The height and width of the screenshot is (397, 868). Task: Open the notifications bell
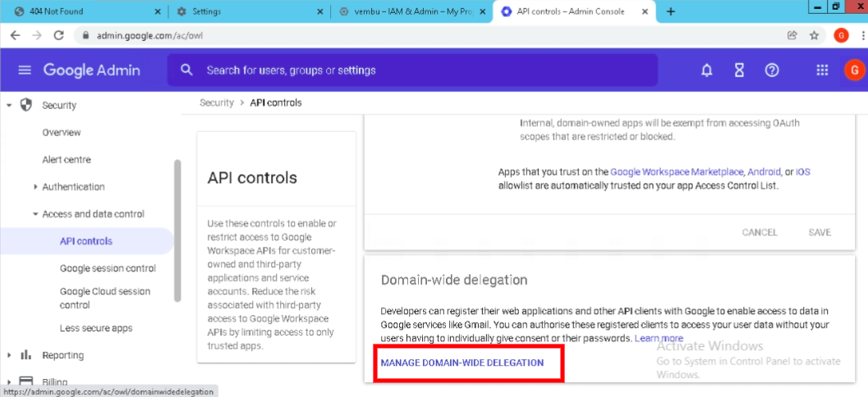click(706, 71)
